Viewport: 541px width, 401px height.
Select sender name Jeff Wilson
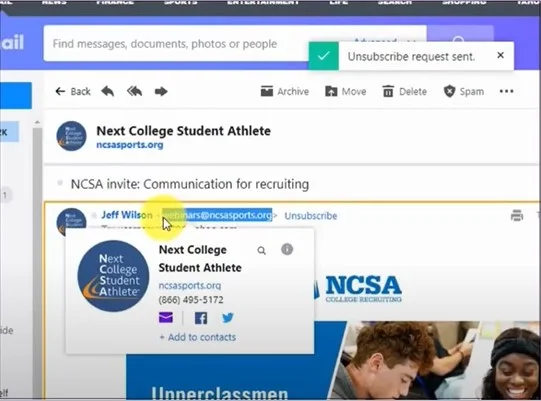tap(127, 215)
